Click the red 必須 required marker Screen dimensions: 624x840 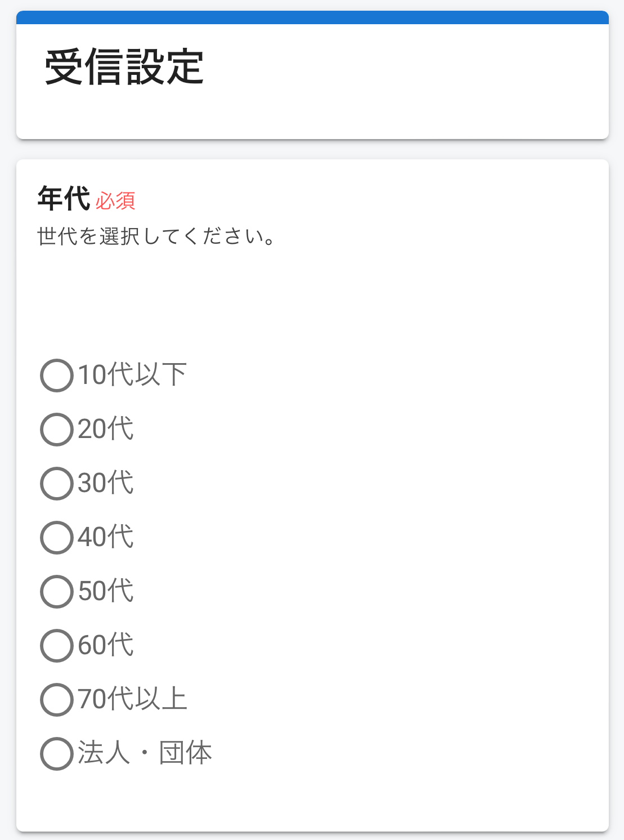click(115, 201)
